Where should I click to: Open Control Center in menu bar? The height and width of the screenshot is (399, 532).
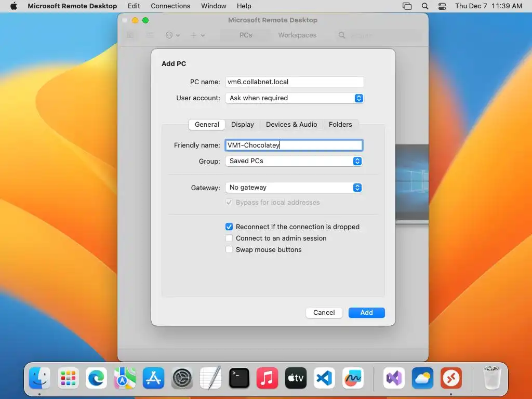click(442, 6)
